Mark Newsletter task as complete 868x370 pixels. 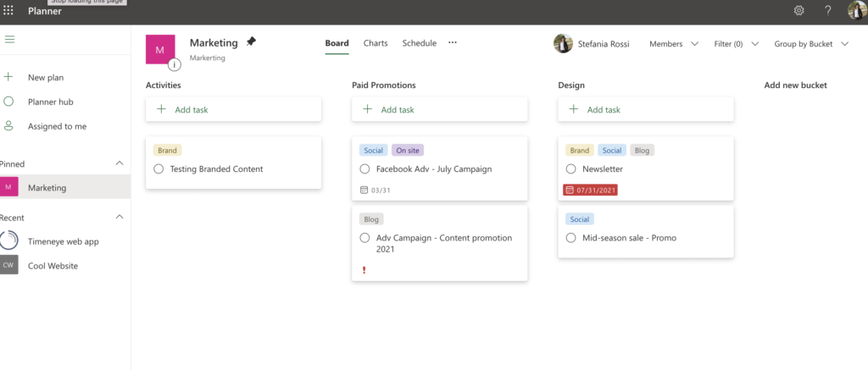click(570, 168)
